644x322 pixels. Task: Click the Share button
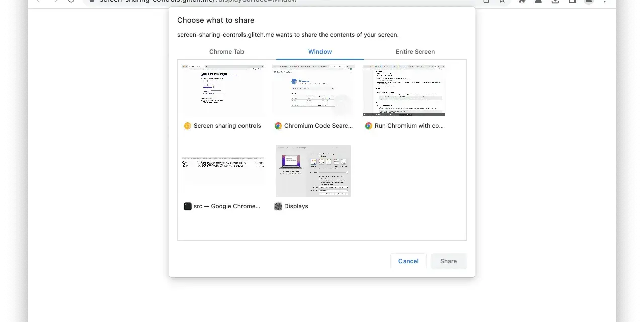pyautogui.click(x=449, y=261)
